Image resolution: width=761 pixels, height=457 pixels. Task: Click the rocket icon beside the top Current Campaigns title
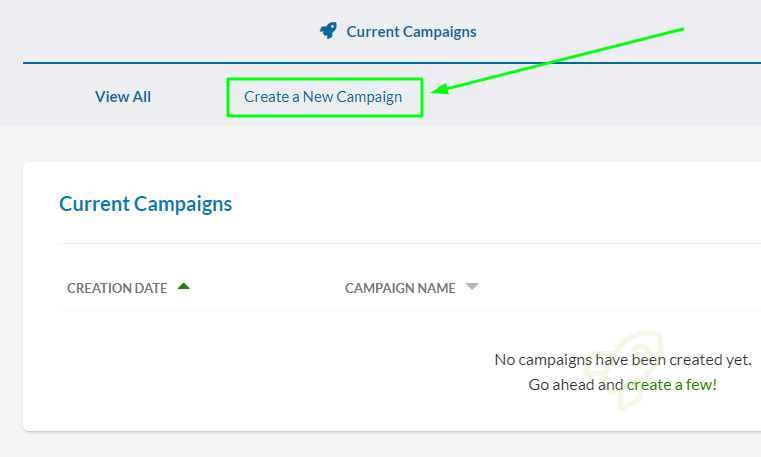(x=328, y=31)
